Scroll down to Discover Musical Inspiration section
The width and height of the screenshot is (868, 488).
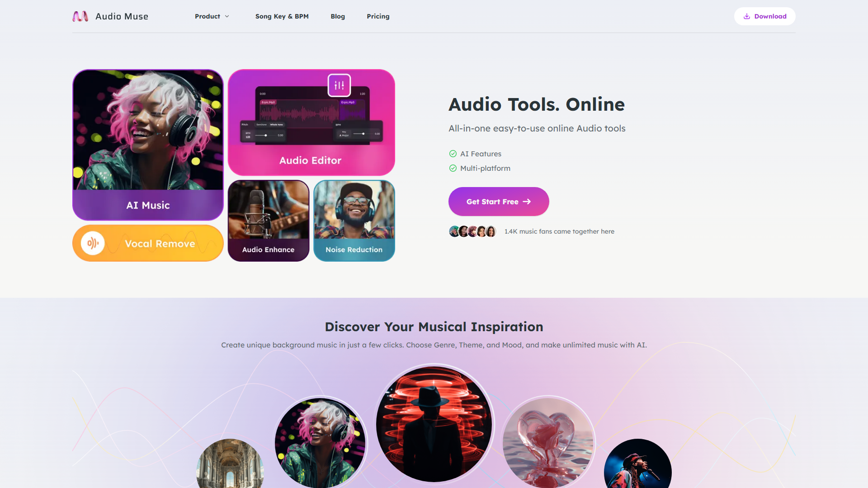(x=434, y=326)
